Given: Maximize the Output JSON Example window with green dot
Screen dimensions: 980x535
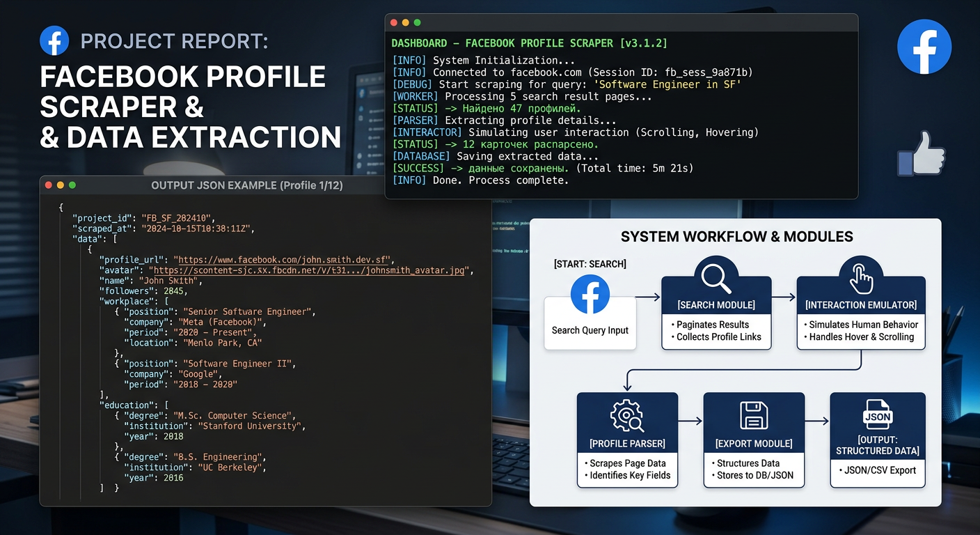Looking at the screenshot, I should (72, 185).
